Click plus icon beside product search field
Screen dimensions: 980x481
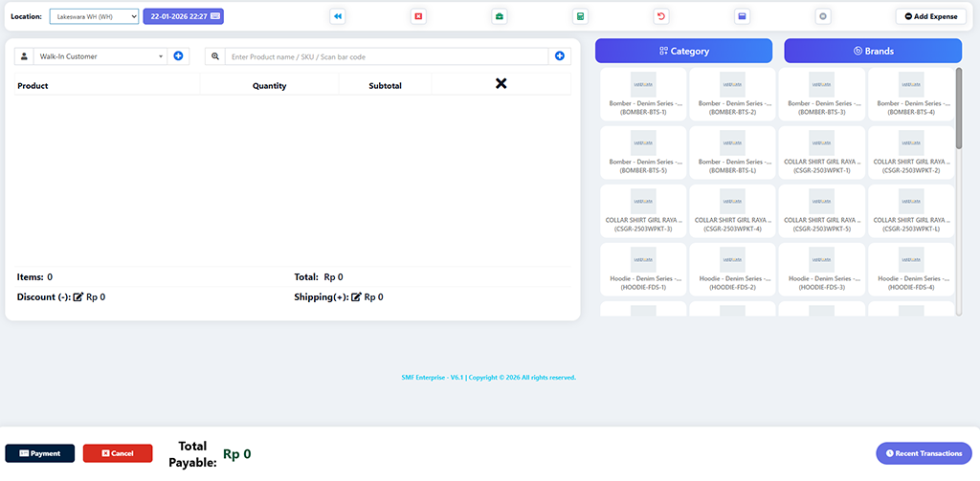coord(560,56)
